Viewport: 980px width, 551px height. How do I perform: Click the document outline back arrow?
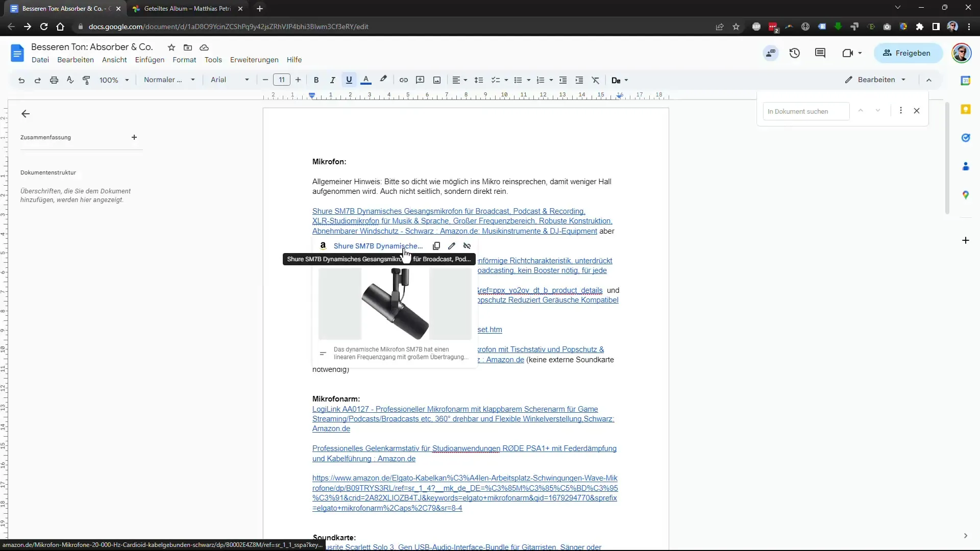26,114
